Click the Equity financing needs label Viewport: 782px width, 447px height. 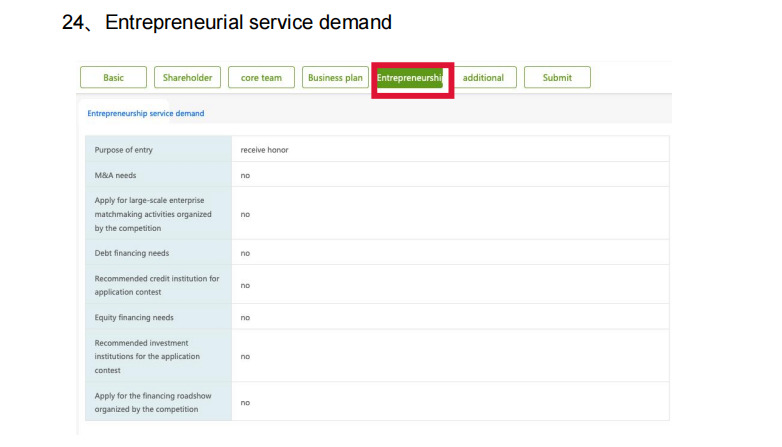(x=134, y=317)
